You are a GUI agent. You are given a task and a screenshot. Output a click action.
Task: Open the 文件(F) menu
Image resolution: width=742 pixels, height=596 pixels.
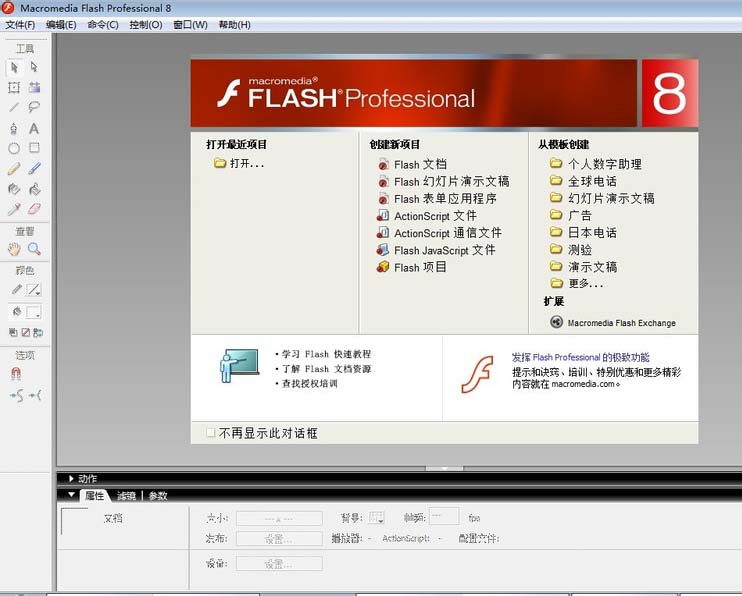(x=20, y=25)
